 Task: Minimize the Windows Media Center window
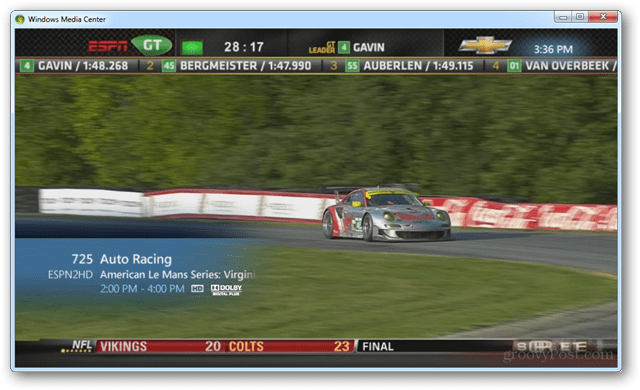pyautogui.click(x=563, y=17)
